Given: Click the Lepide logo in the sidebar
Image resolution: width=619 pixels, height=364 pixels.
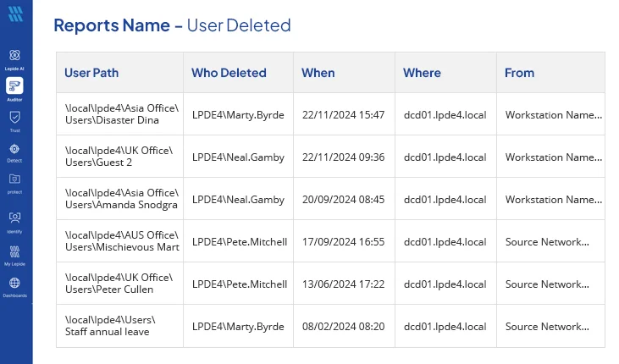Looking at the screenshot, I should click(x=15, y=14).
